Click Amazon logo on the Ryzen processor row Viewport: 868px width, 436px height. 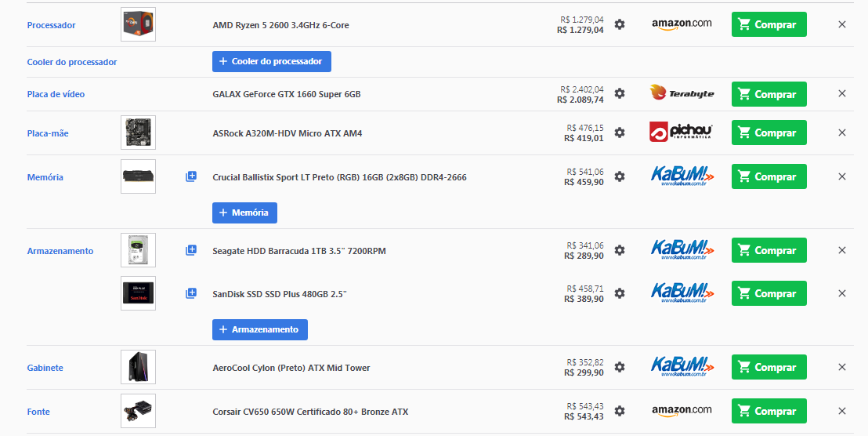682,24
